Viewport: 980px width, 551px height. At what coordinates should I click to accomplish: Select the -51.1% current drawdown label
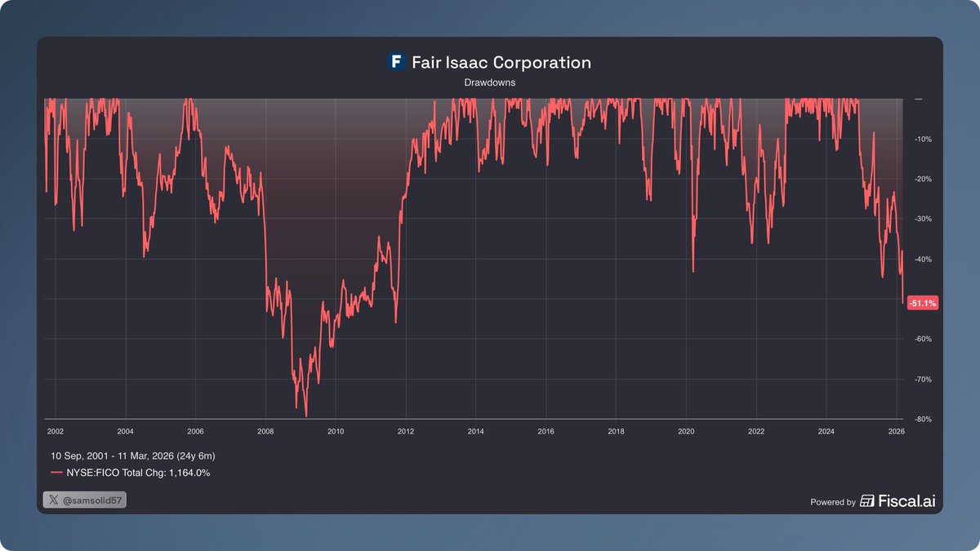pos(923,303)
